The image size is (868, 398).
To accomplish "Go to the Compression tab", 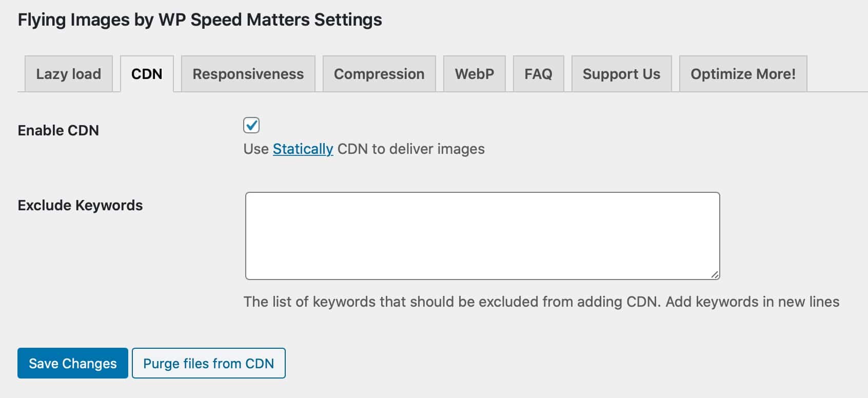I will point(379,74).
